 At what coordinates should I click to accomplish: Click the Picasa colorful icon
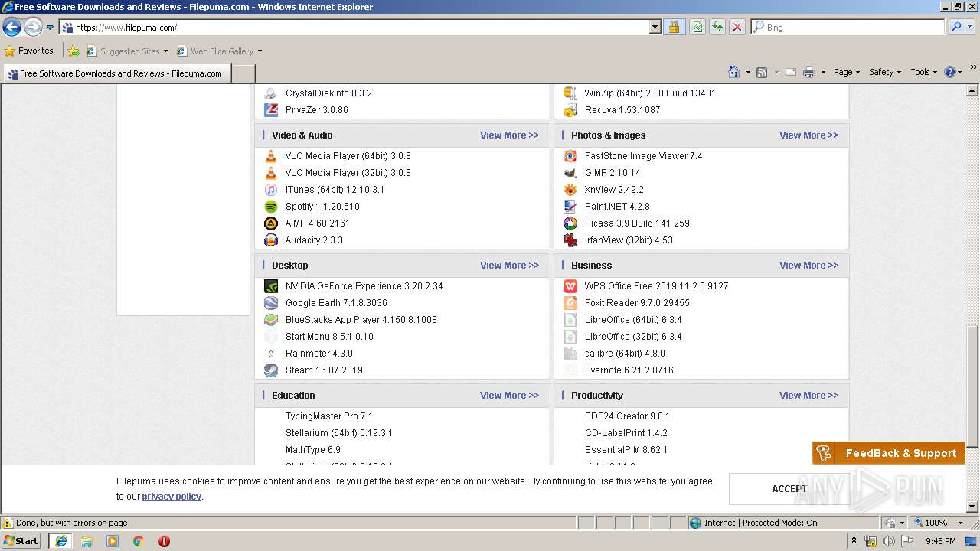(x=570, y=223)
